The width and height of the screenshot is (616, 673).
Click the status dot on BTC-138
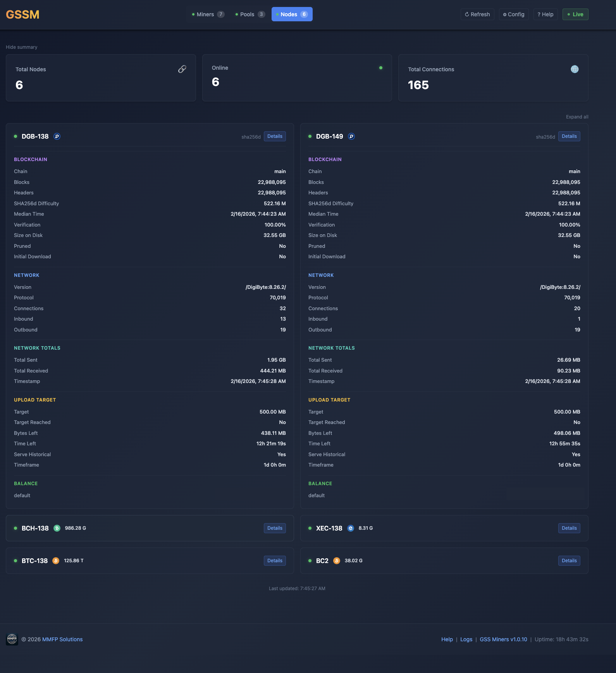pyautogui.click(x=15, y=561)
